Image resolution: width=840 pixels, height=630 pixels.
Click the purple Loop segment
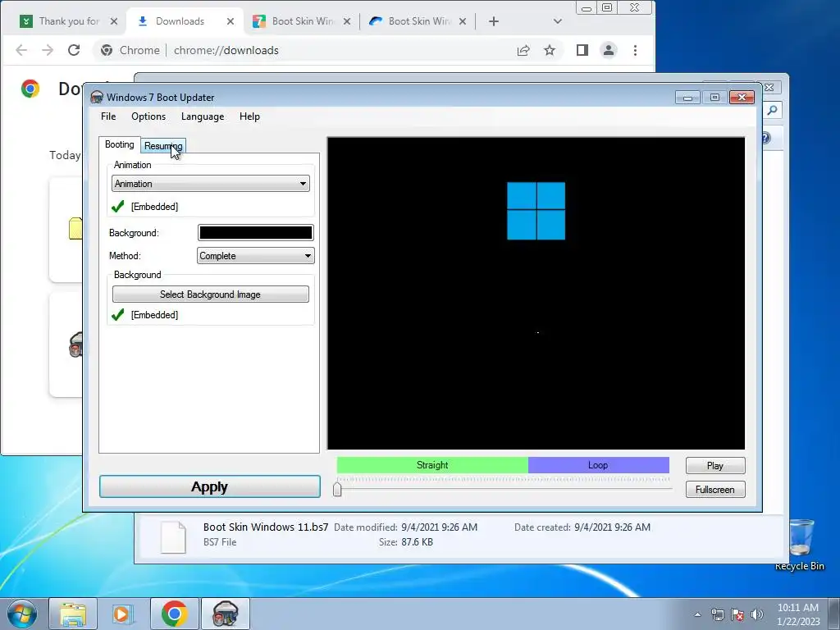(598, 465)
